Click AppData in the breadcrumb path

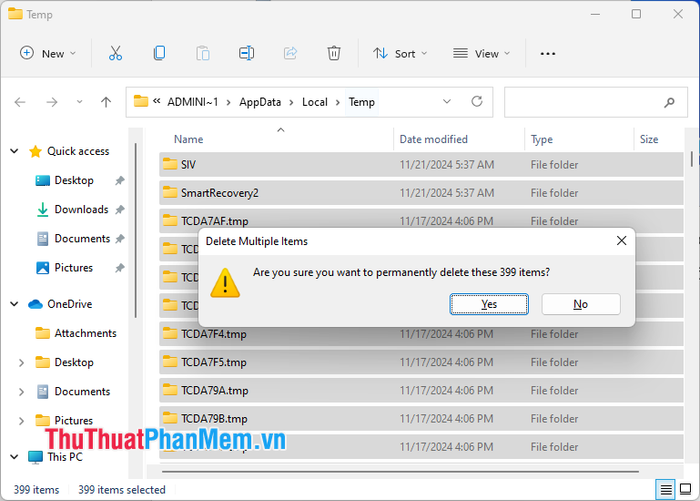click(x=260, y=102)
